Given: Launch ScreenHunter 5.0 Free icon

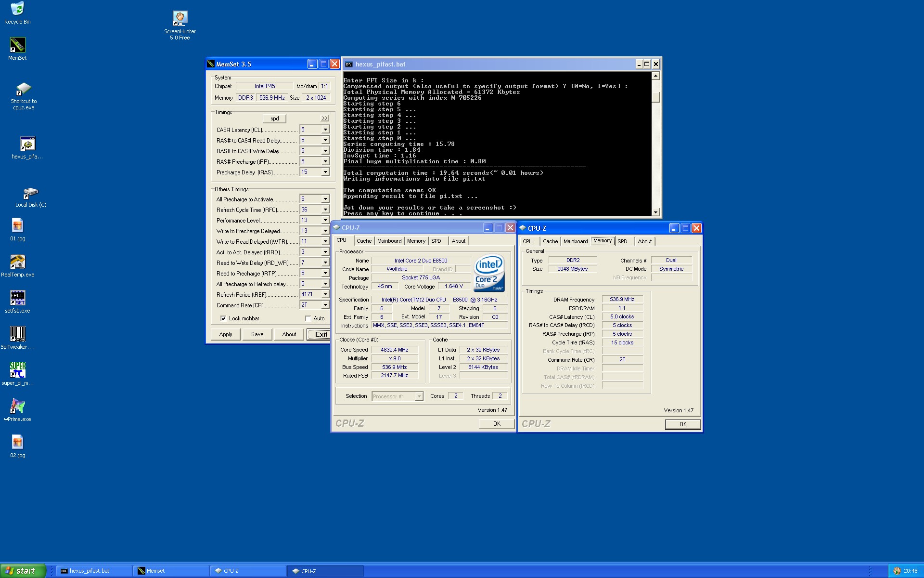Looking at the screenshot, I should [x=180, y=26].
